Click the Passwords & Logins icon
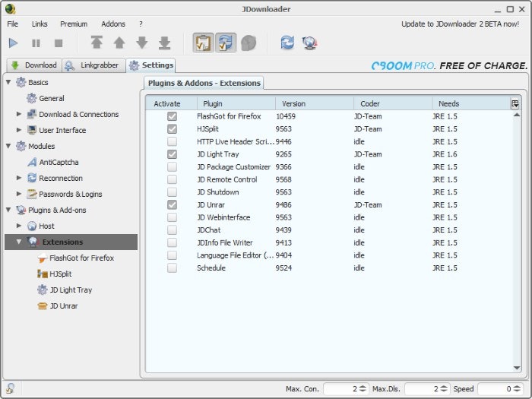 32,194
